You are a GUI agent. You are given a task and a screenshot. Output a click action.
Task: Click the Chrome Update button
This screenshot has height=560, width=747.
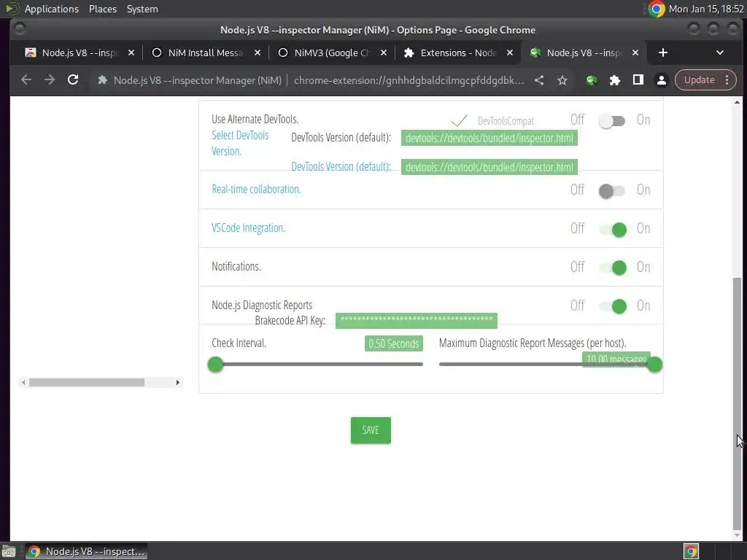699,80
